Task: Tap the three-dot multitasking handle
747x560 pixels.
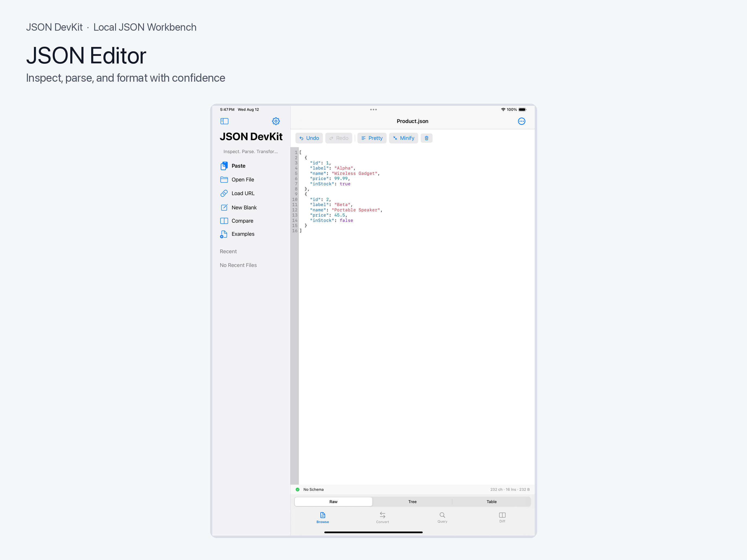Action: pos(373,109)
